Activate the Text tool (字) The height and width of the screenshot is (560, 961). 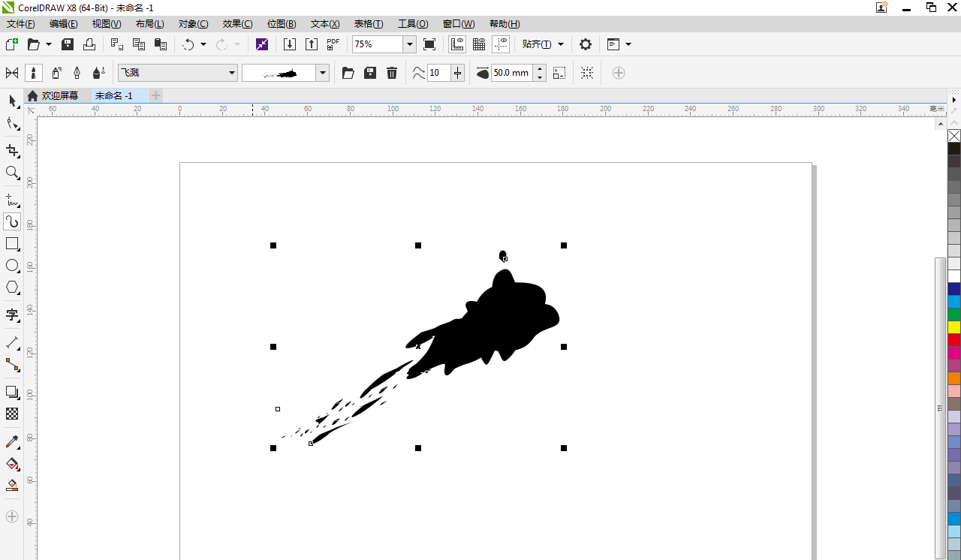click(x=12, y=315)
